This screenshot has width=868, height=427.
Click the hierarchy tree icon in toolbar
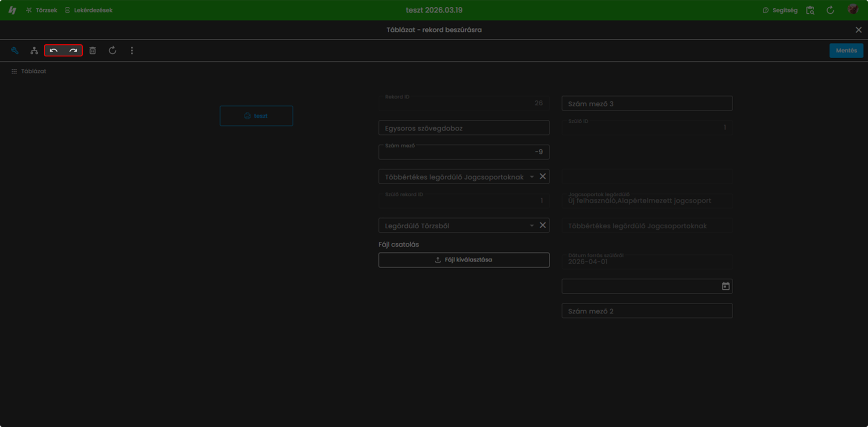coord(34,51)
